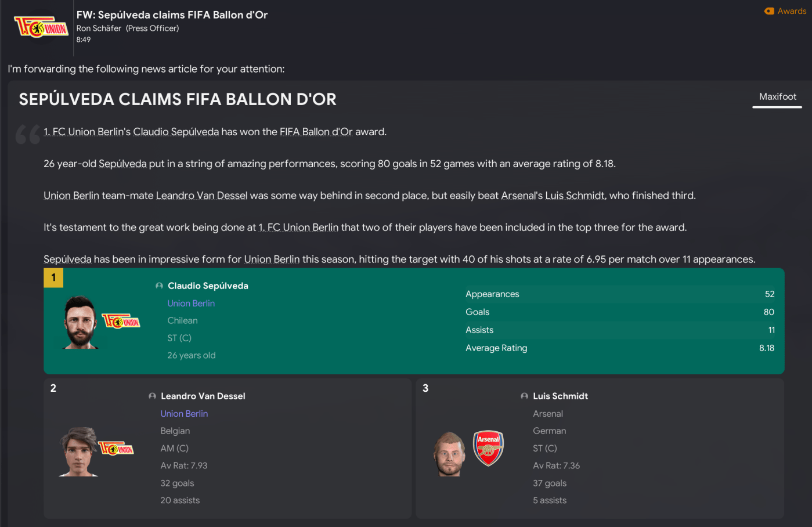Open Union Berlin link under Claudio Sepúlveda

(x=191, y=303)
